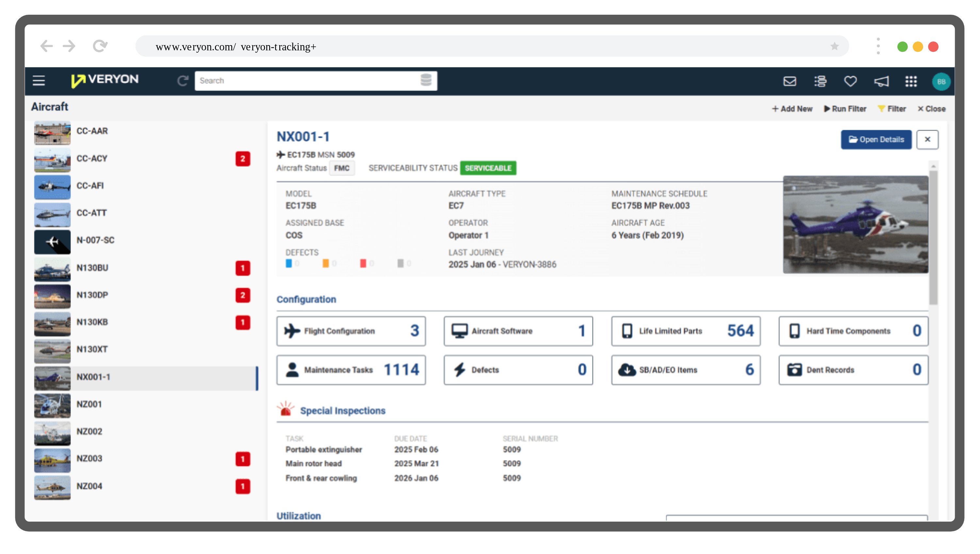
Task: Bookmark page with star icon
Action: (834, 46)
